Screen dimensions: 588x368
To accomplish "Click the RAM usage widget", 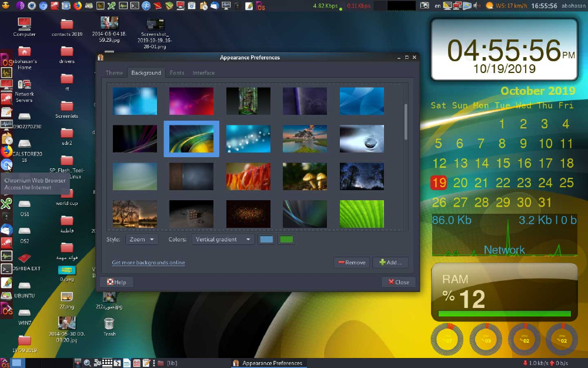I will (x=504, y=292).
